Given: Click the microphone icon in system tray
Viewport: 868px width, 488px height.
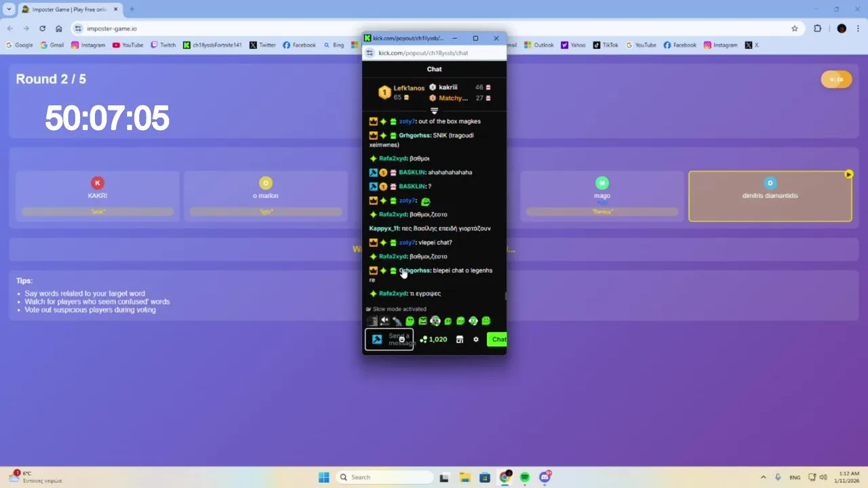Looking at the screenshot, I should pyautogui.click(x=778, y=477).
